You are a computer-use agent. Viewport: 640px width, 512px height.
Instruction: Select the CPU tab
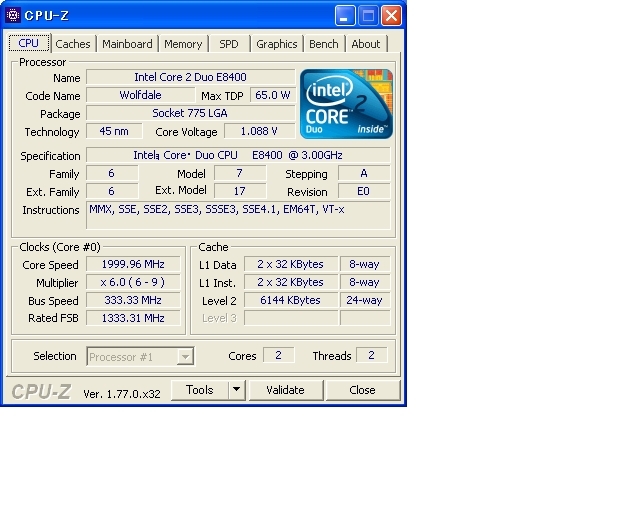pos(29,44)
